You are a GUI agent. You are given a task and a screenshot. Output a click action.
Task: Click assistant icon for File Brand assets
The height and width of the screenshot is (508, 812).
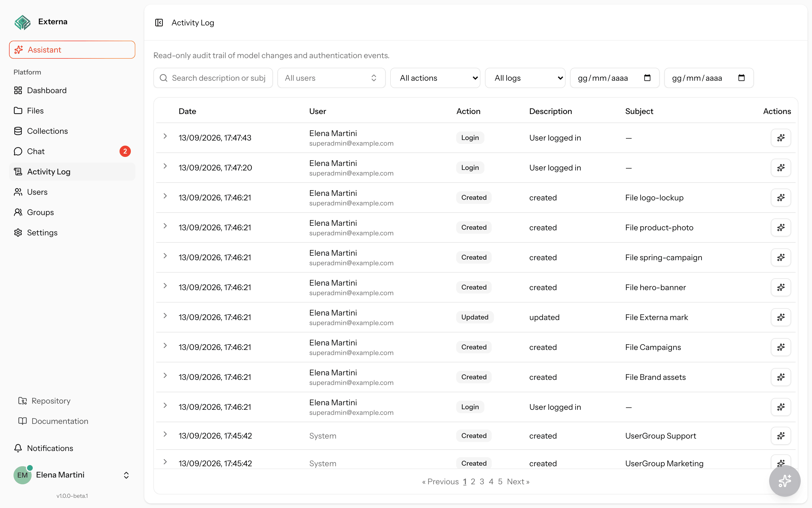tap(781, 377)
